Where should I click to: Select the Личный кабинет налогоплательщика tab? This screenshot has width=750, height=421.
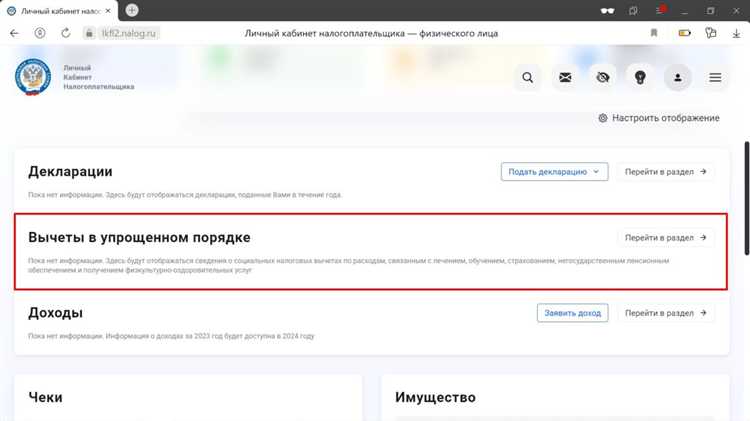[x=60, y=11]
